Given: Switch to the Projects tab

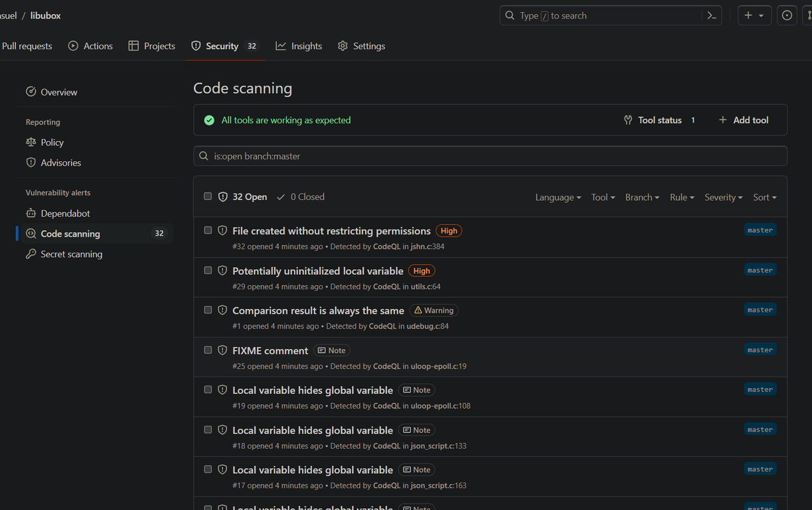Looking at the screenshot, I should tap(152, 46).
